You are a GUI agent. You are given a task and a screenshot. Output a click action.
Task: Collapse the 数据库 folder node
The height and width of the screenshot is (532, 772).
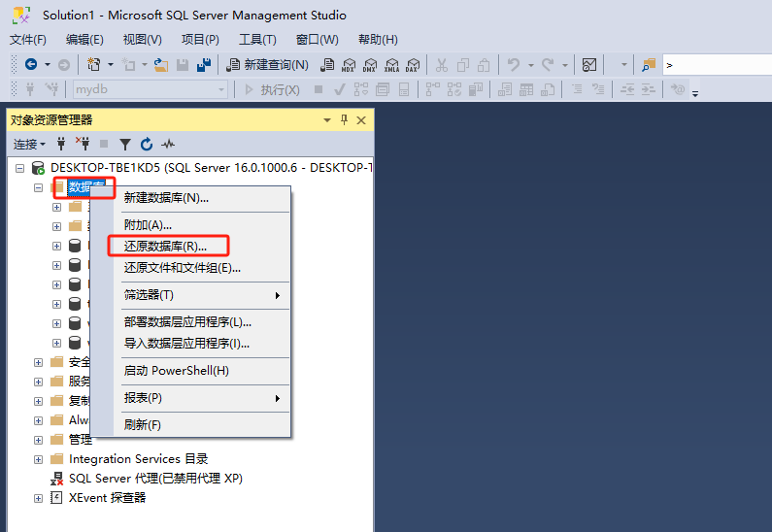tap(39, 187)
